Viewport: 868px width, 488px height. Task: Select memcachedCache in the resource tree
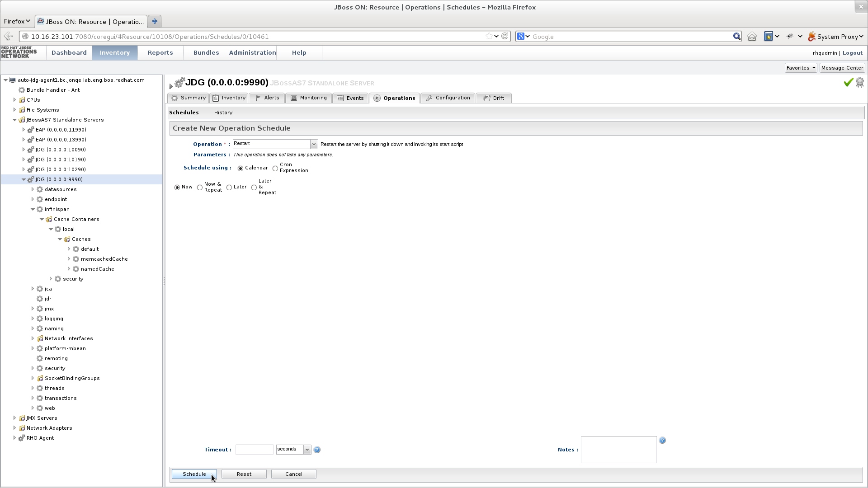click(x=104, y=259)
